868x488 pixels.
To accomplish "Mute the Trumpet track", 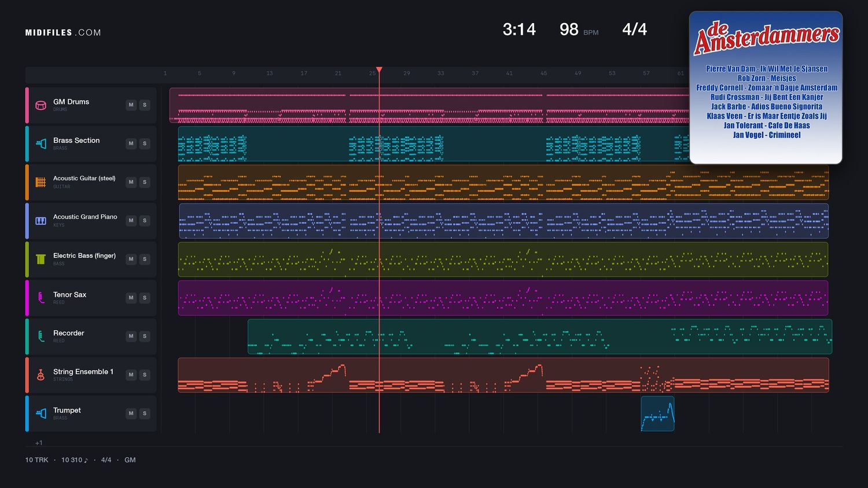I will point(131,413).
